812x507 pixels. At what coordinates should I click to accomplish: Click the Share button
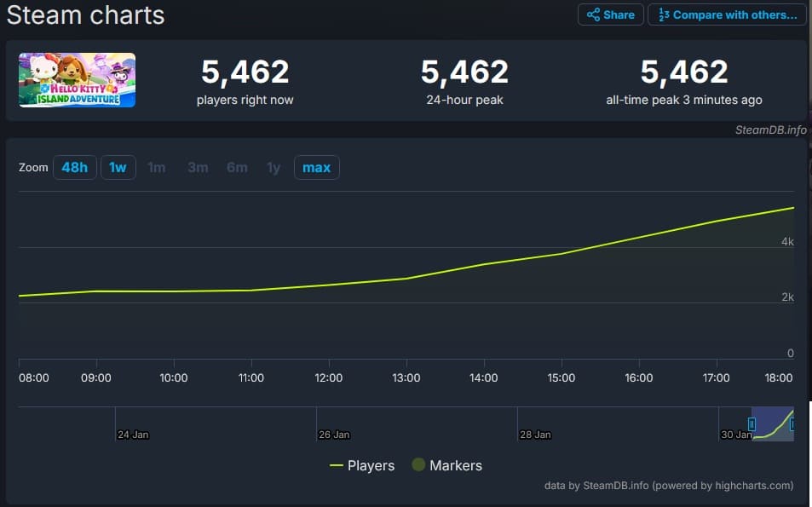point(610,14)
